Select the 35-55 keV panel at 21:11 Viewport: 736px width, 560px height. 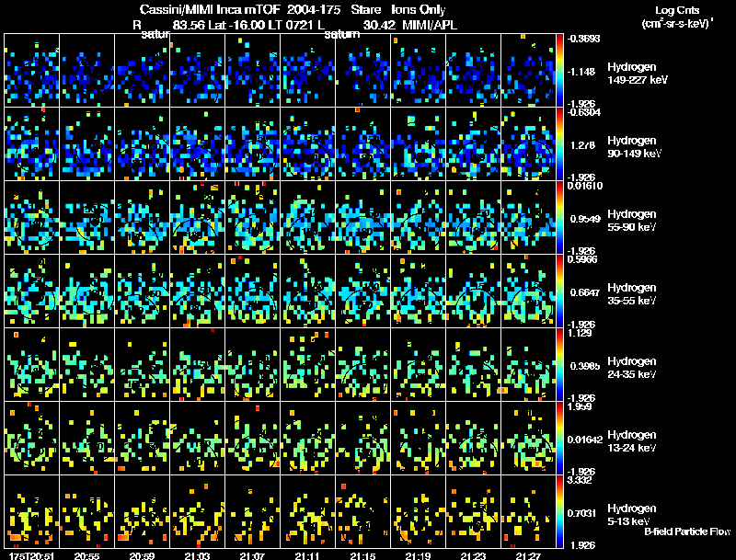point(307,291)
